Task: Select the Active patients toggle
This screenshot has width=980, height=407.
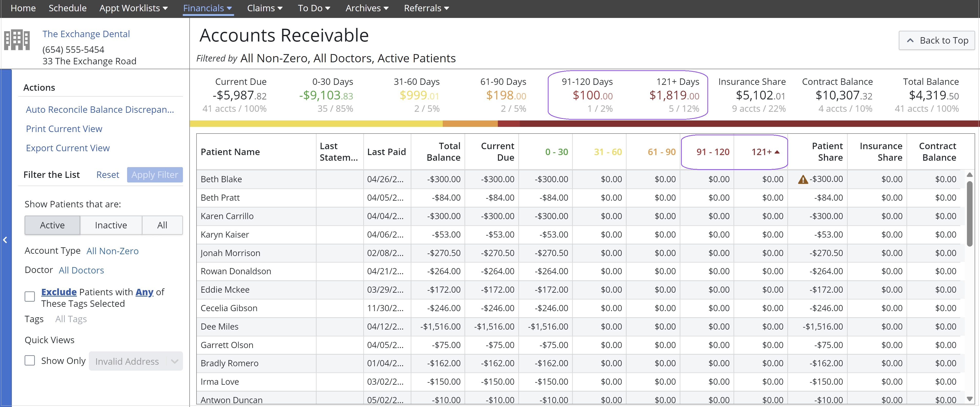Action: click(53, 225)
